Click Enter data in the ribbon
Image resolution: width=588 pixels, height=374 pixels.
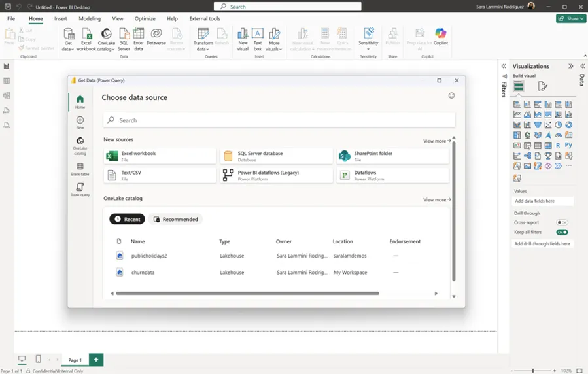pyautogui.click(x=139, y=39)
